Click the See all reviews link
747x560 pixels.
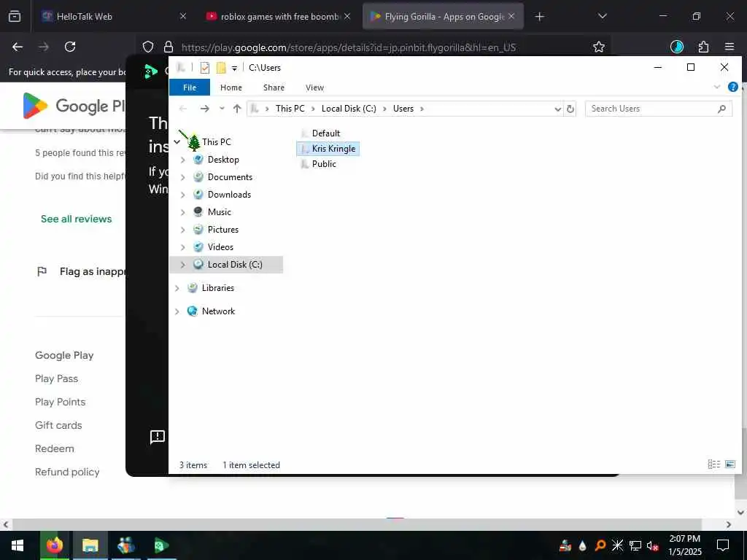click(76, 219)
